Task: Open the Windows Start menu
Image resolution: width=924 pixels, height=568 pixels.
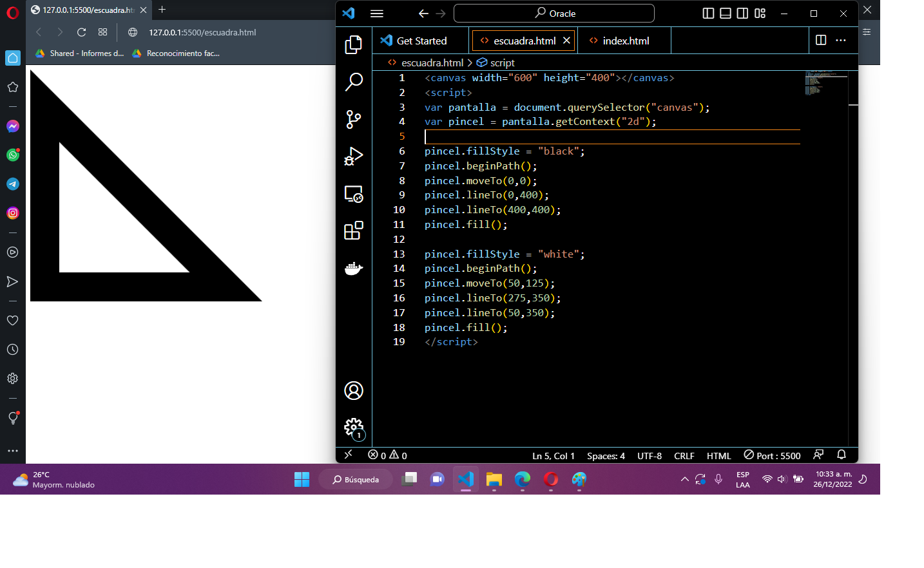Action: [302, 479]
